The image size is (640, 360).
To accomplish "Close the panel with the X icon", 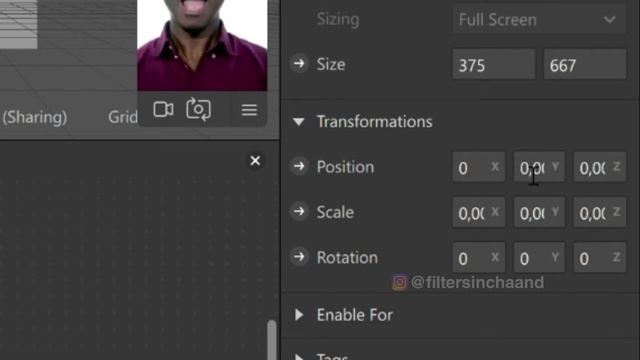I will point(255,161).
